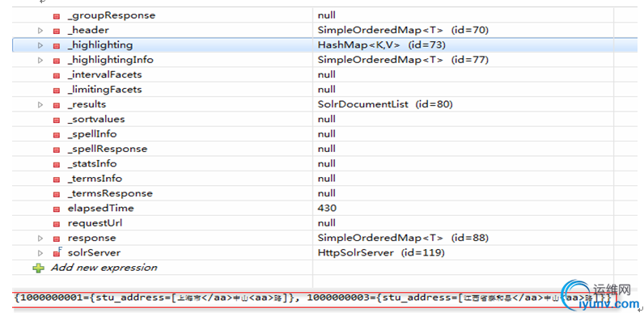Expand the _results tree node
Screen dimensions: 644x317
40,104
